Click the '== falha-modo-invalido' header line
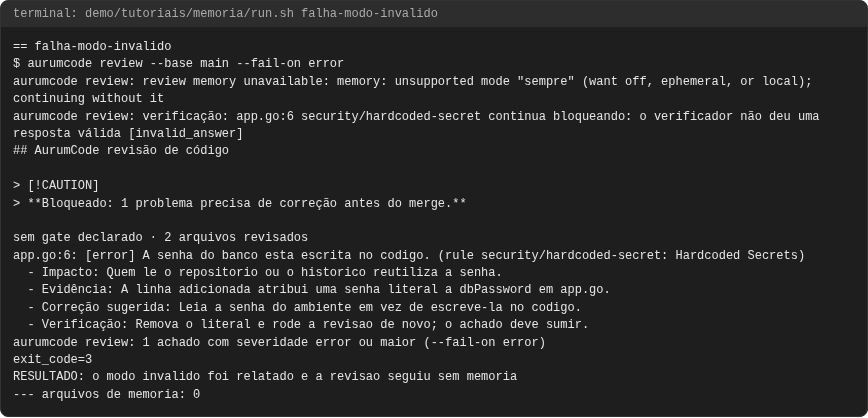The width and height of the screenshot is (868, 418). [x=92, y=47]
